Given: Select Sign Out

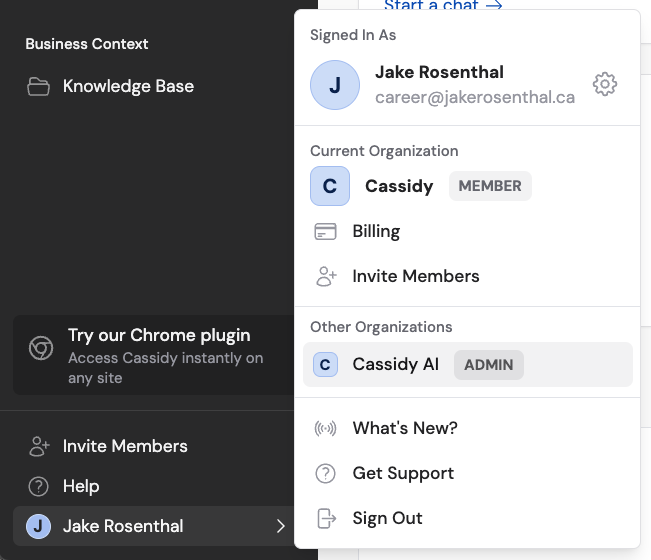Looking at the screenshot, I should pyautogui.click(x=467, y=518).
